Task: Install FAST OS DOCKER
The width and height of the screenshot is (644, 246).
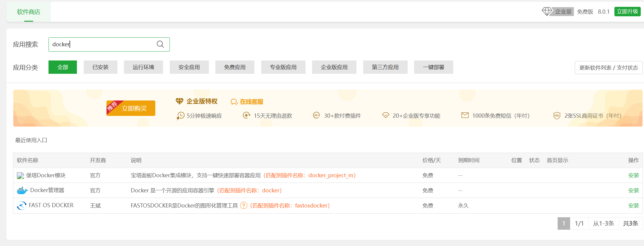Action: point(634,206)
